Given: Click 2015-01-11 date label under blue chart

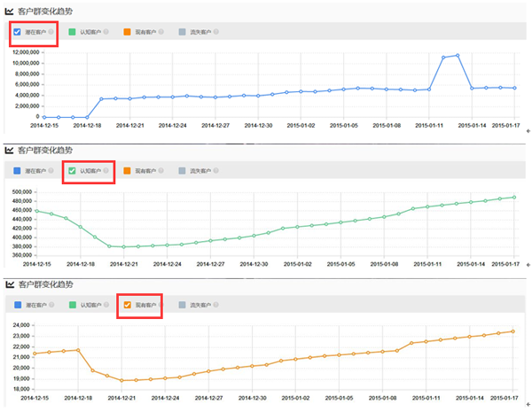Looking at the screenshot, I should [429, 126].
